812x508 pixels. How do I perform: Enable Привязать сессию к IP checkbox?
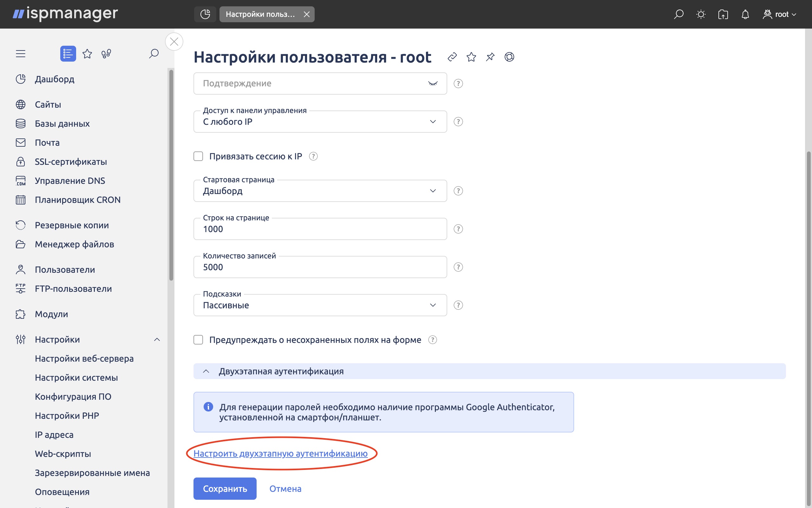tap(198, 156)
